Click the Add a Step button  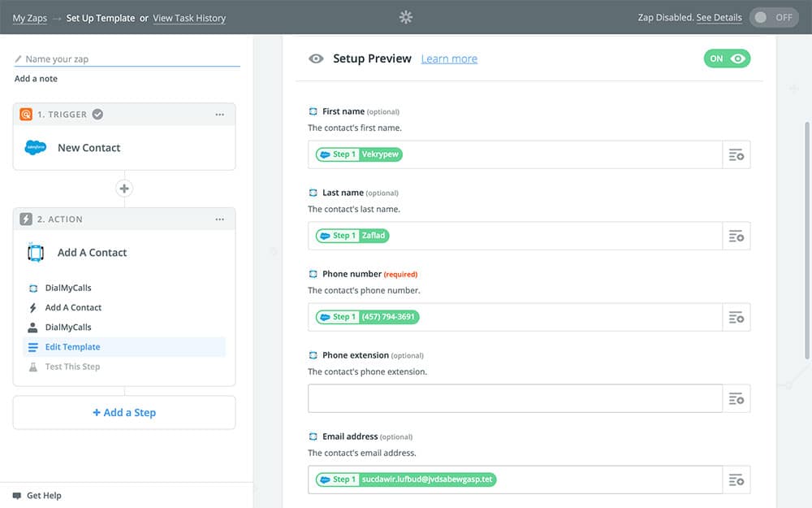124,413
